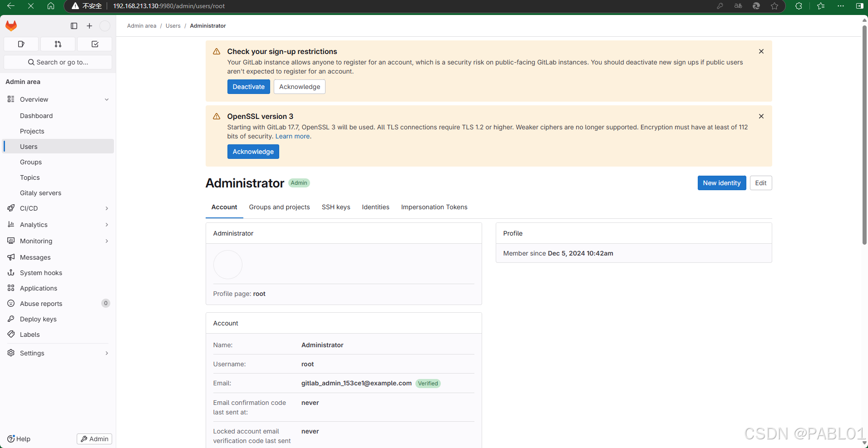Image resolution: width=868 pixels, height=448 pixels.
Task: Click the CI/CD rocket icon
Action: 11,208
